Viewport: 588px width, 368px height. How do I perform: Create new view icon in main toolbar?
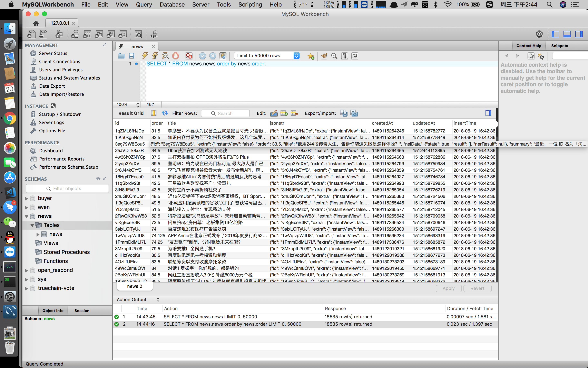coord(99,34)
